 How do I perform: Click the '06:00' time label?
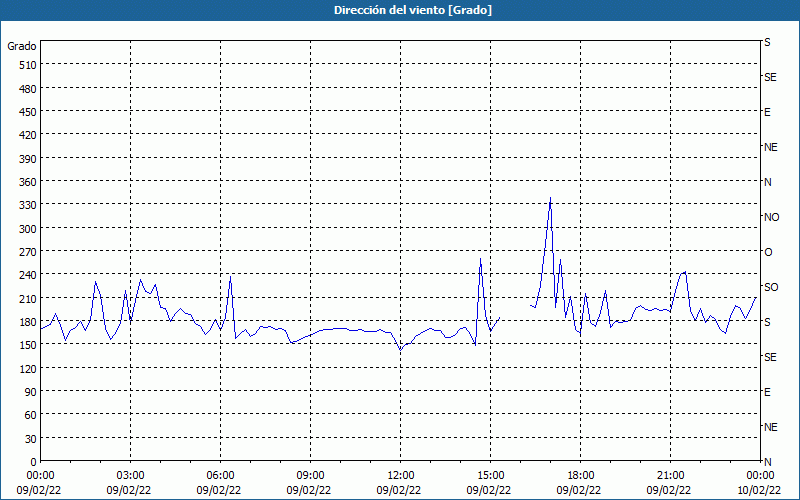pos(220,476)
